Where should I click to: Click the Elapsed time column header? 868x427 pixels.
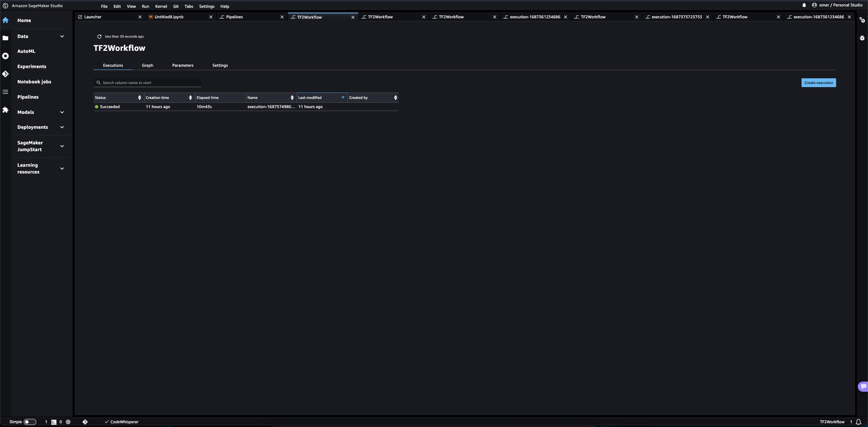(220, 98)
